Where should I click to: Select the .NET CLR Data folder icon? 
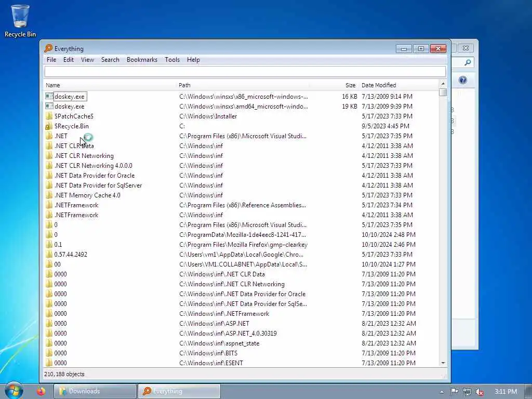[49, 146]
